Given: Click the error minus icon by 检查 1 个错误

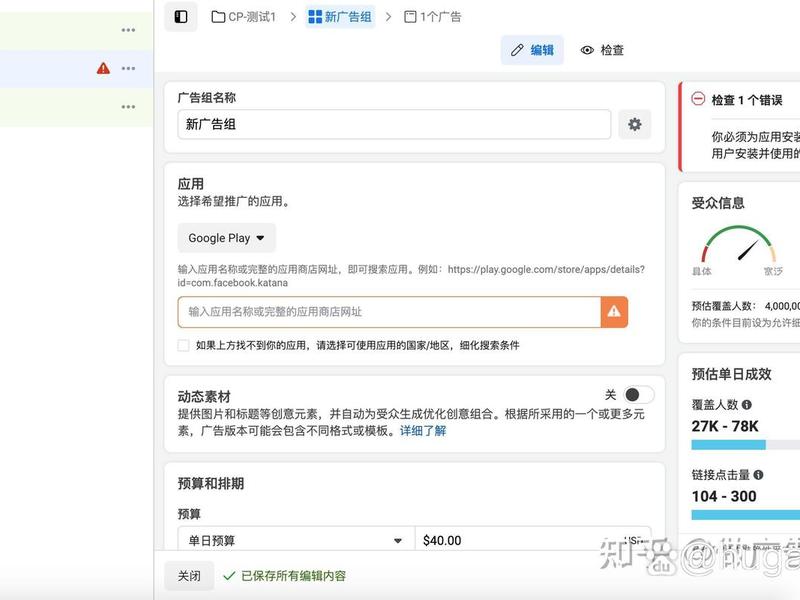Looking at the screenshot, I should pos(698,98).
